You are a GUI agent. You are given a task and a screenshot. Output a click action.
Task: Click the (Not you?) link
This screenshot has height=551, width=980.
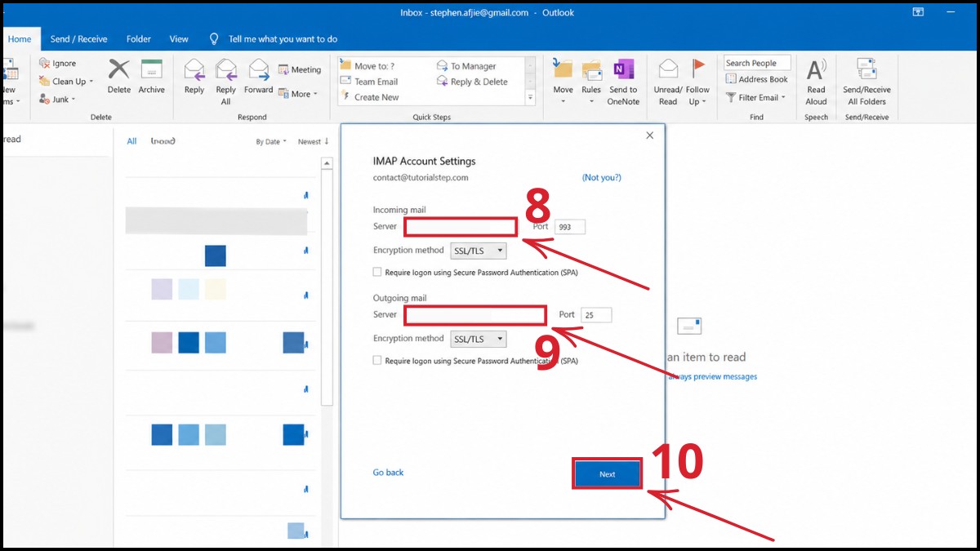601,177
